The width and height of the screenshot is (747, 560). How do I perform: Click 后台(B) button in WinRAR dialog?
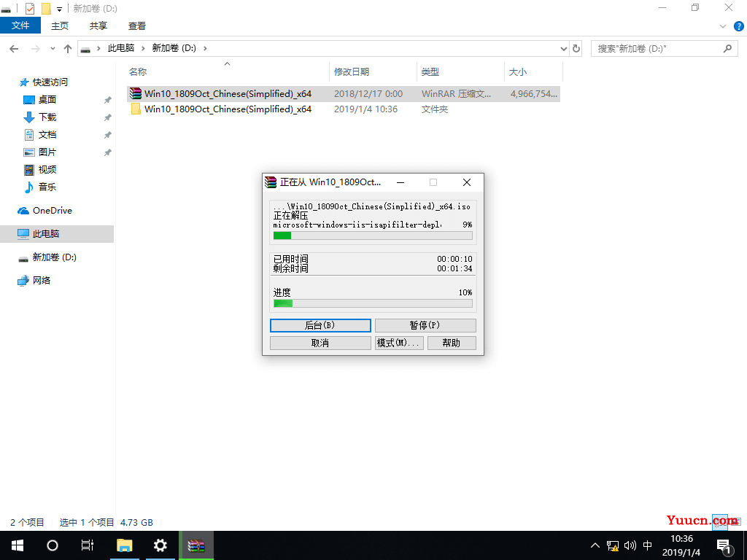pos(320,325)
